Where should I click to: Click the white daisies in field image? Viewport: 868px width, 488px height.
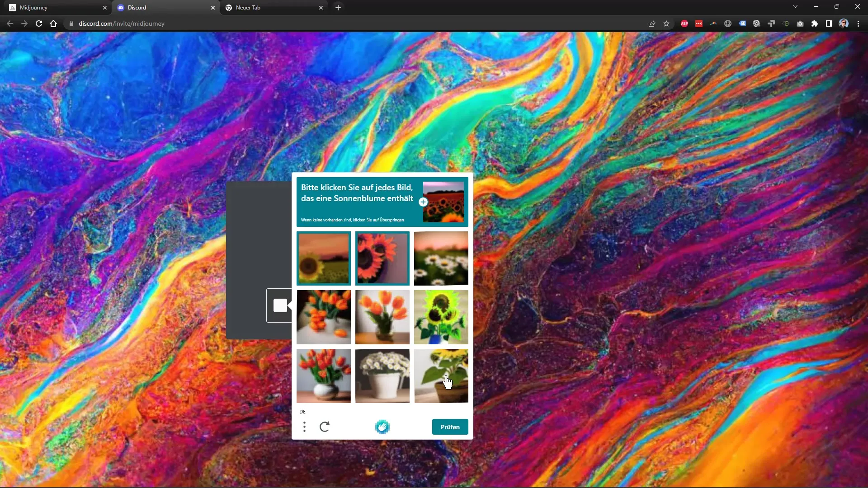pyautogui.click(x=441, y=258)
